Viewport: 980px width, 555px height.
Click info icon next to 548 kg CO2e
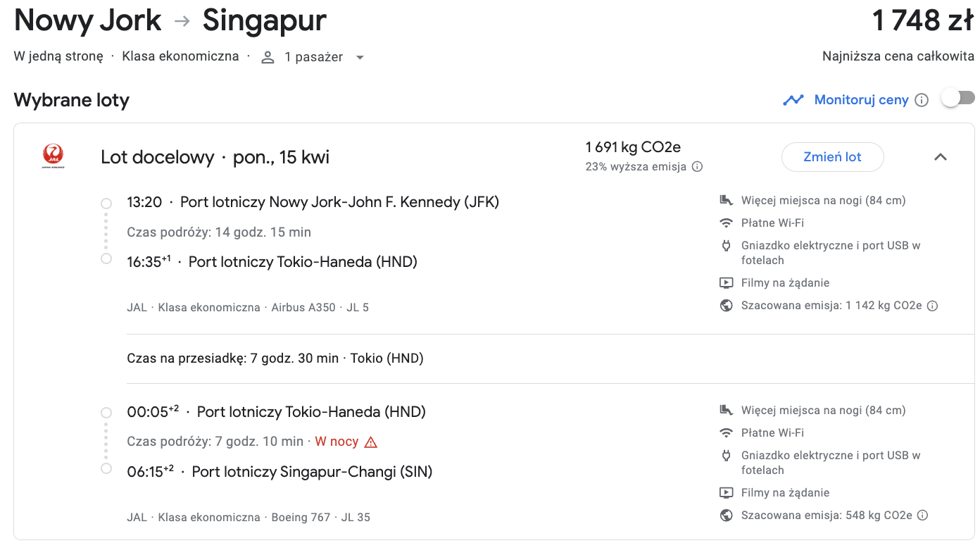coord(922,516)
